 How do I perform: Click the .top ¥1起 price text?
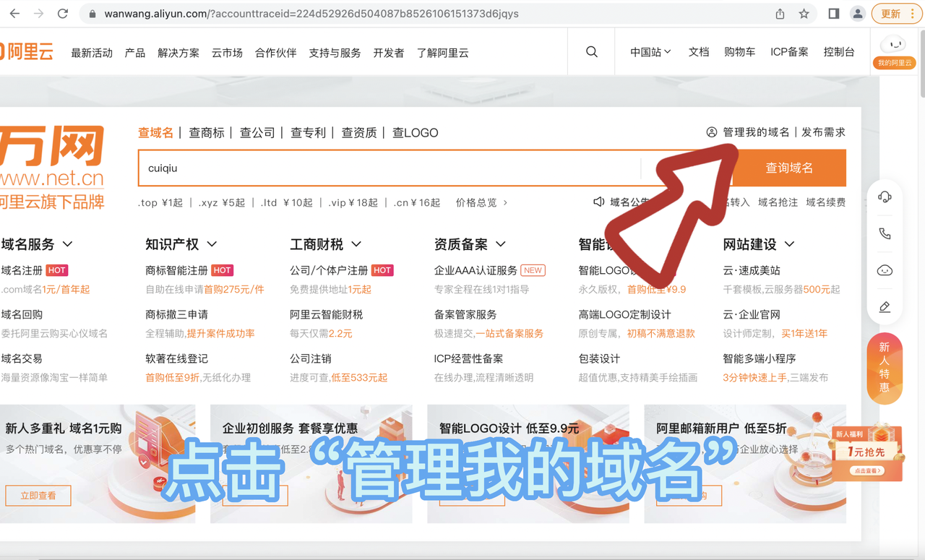coord(160,202)
